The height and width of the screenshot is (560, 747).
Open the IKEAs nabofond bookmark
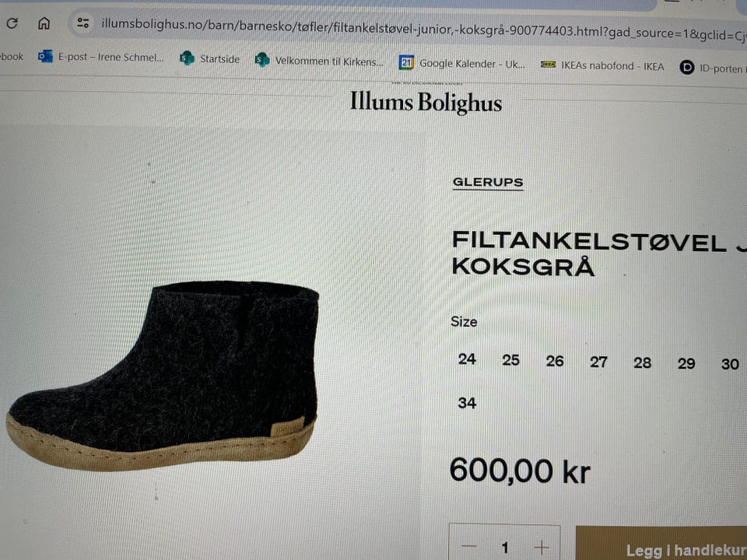click(x=602, y=65)
